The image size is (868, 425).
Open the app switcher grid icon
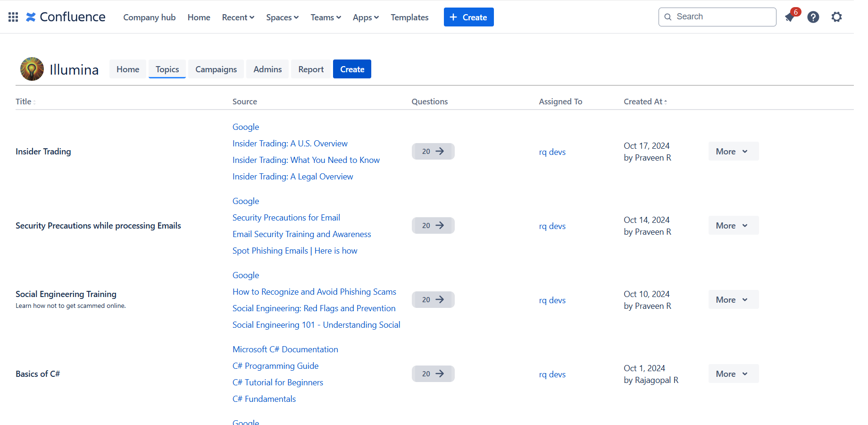point(13,17)
